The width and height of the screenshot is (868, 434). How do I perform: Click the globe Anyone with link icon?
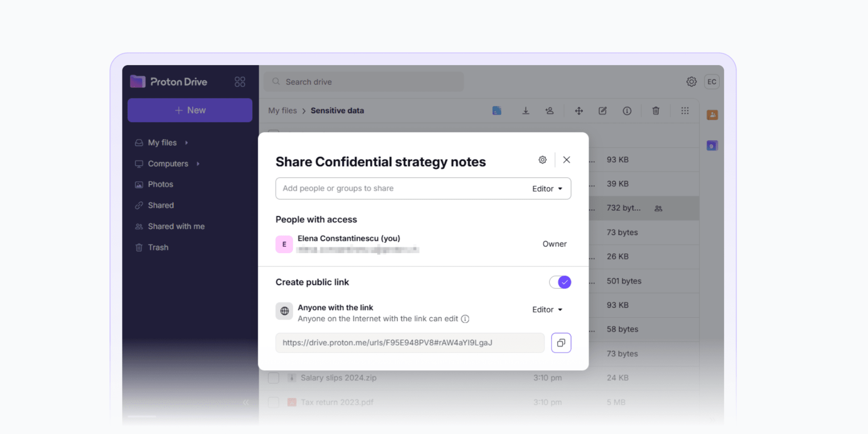(x=284, y=311)
